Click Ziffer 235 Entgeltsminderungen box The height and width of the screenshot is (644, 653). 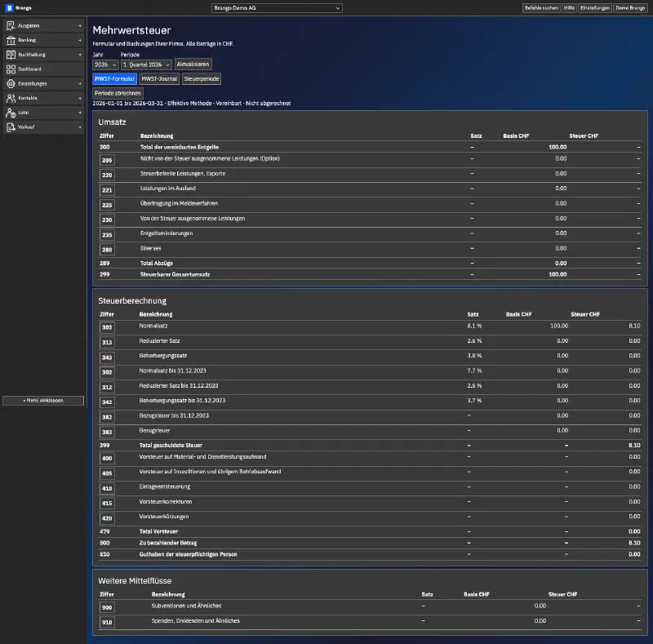point(107,235)
